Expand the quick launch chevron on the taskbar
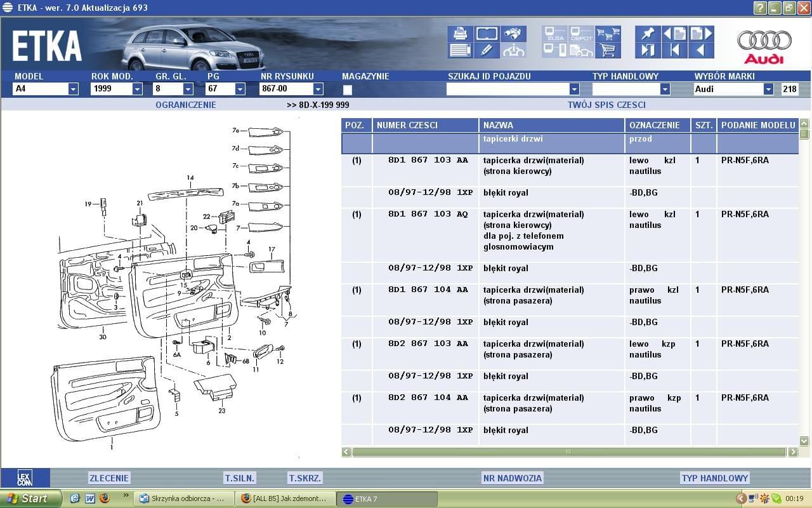This screenshot has width=812, height=508. [x=126, y=495]
